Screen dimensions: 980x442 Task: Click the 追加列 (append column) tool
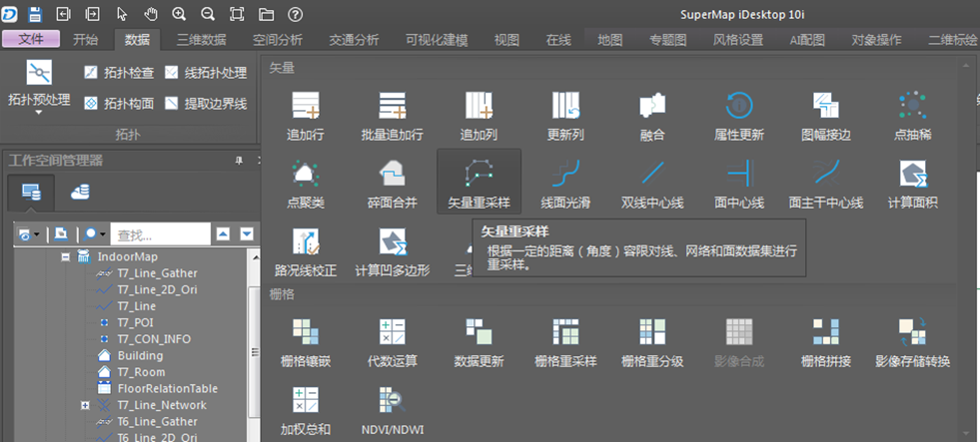479,116
